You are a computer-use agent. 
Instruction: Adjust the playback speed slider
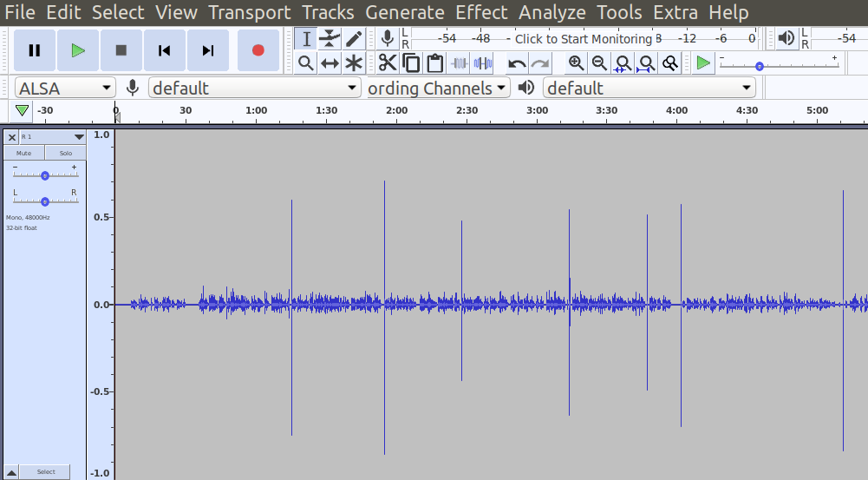click(779, 65)
